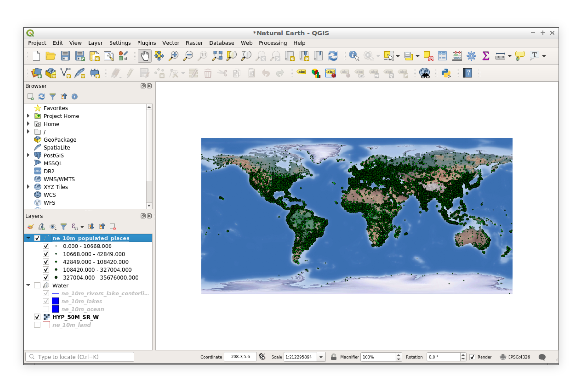Image resolution: width=582 pixels, height=392 pixels.
Task: Open the Vector menu
Action: tap(171, 43)
